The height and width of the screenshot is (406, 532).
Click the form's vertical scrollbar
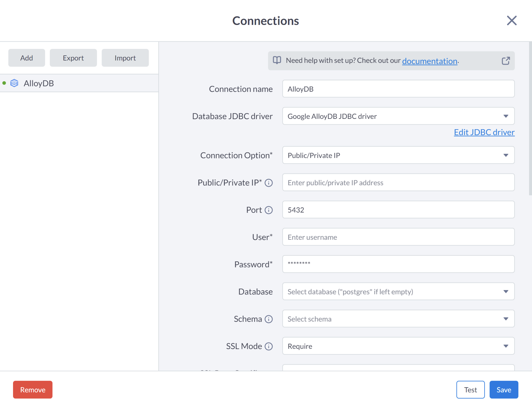pyautogui.click(x=530, y=119)
